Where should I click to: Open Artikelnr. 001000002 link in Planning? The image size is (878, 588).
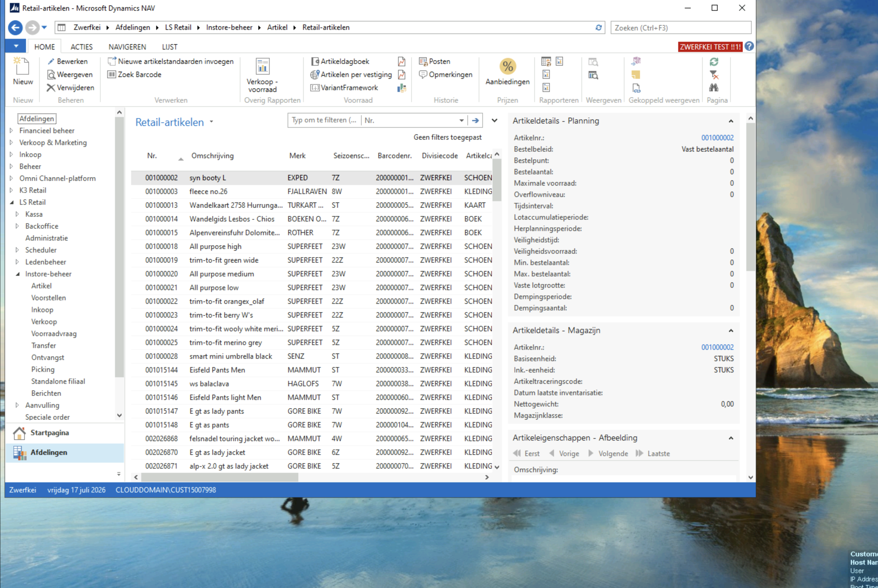[x=717, y=138]
